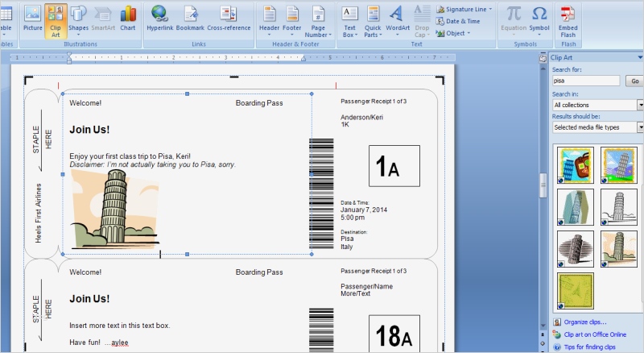The image size is (644, 353).
Task: Open the Page Number menu
Action: 318,21
